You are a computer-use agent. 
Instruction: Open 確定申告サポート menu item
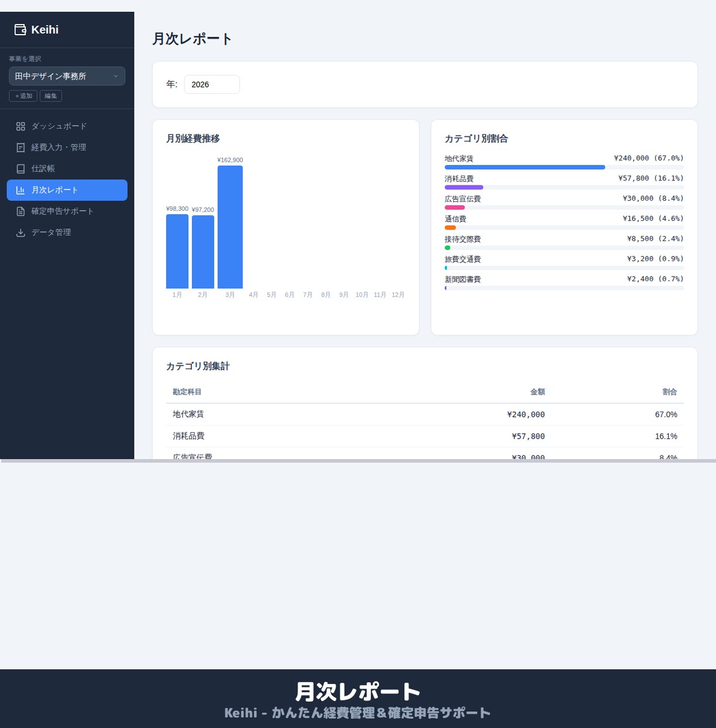pos(67,211)
